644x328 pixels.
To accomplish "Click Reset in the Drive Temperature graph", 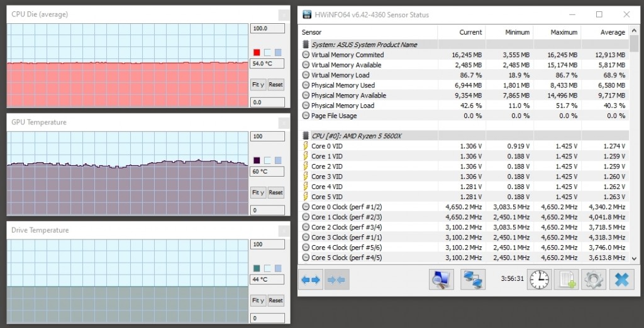I will coord(275,300).
